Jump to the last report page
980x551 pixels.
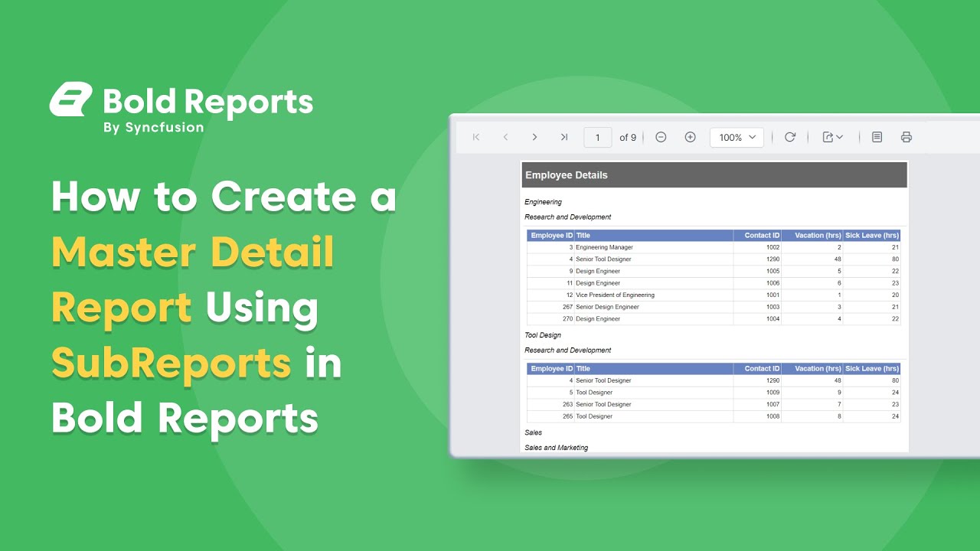click(x=564, y=137)
